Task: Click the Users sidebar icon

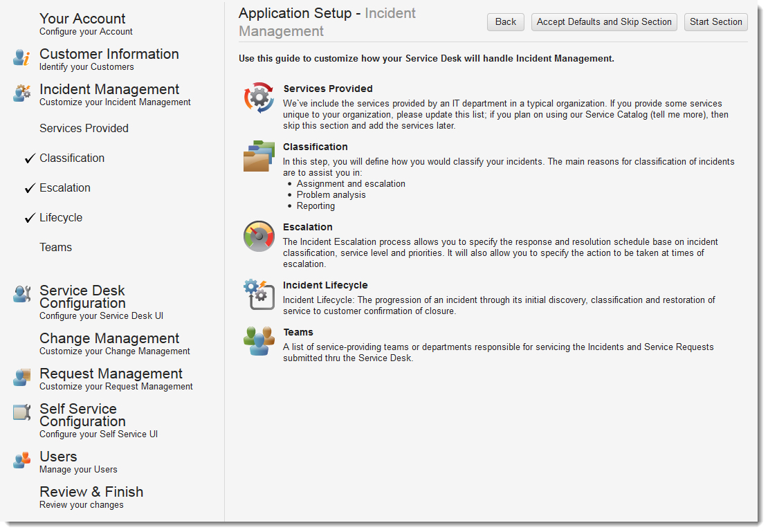Action: [22, 461]
